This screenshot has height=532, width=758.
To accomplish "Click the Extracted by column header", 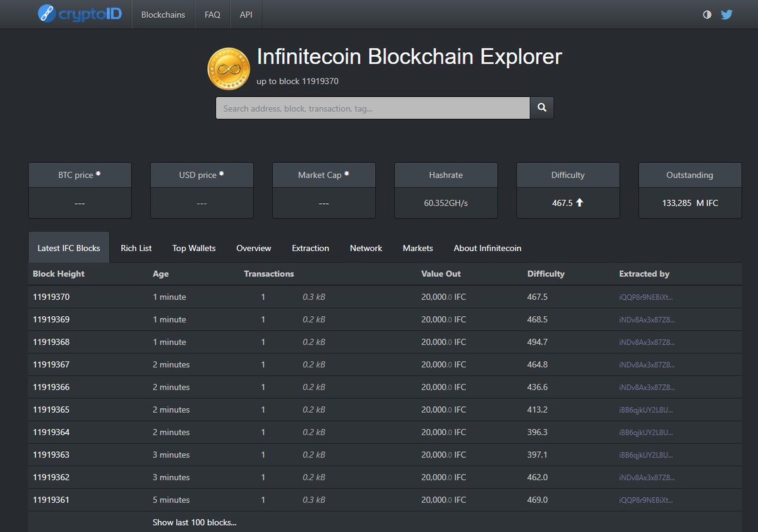I will tap(644, 274).
